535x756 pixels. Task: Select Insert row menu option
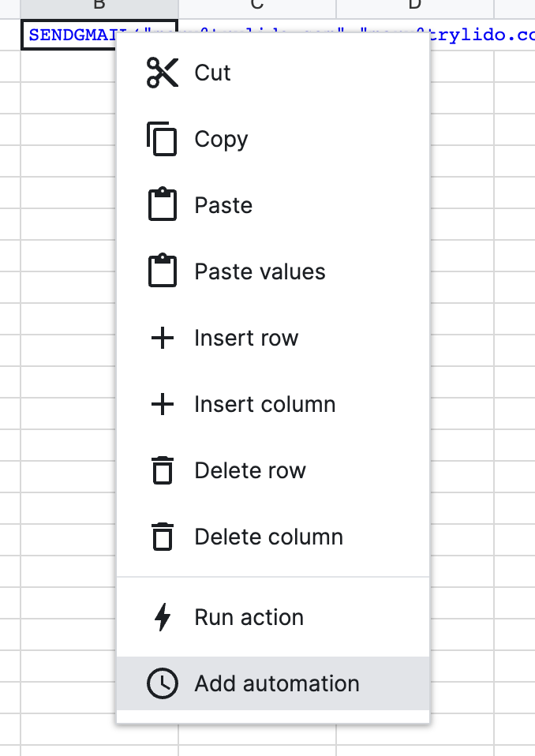tap(246, 338)
